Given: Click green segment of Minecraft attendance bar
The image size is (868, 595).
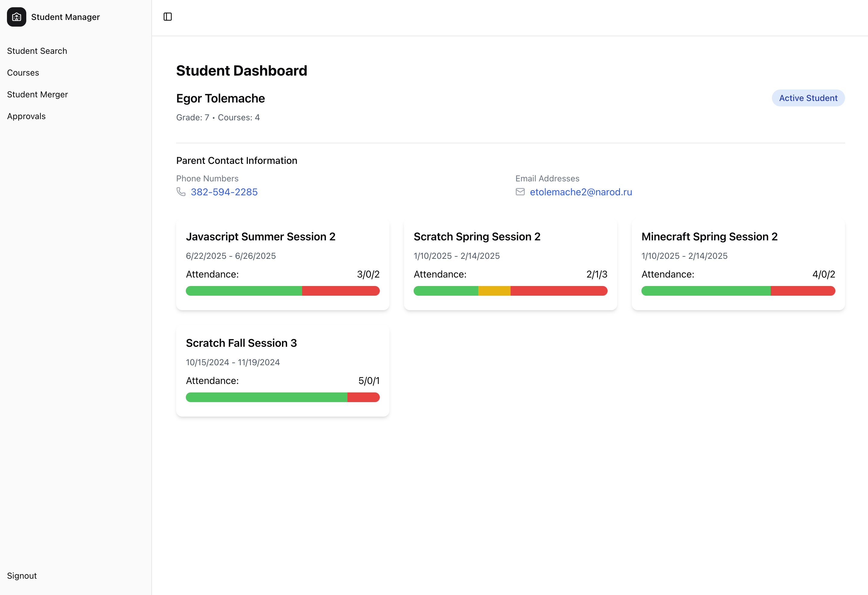Looking at the screenshot, I should click(705, 291).
